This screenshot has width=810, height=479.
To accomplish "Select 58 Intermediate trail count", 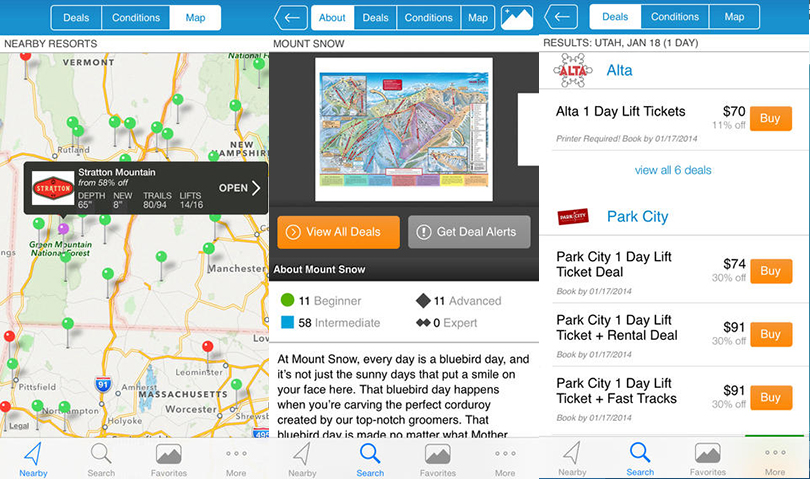I will point(331,322).
